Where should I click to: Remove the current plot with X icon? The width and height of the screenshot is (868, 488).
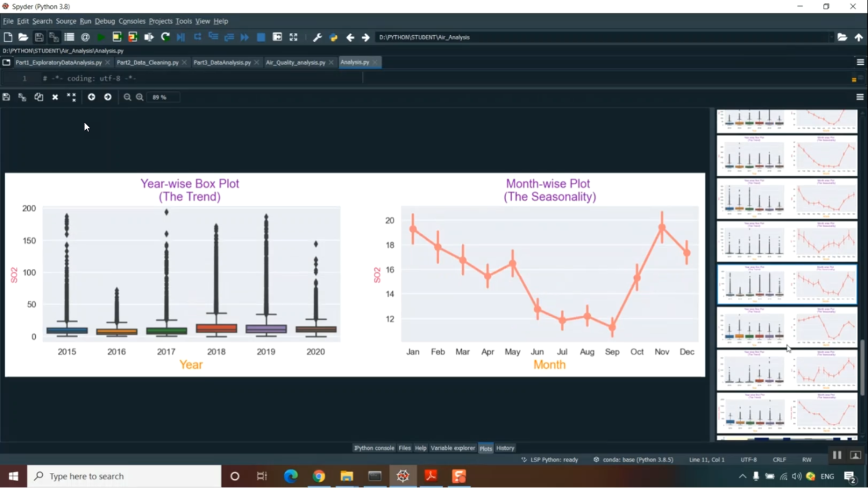[x=55, y=97]
